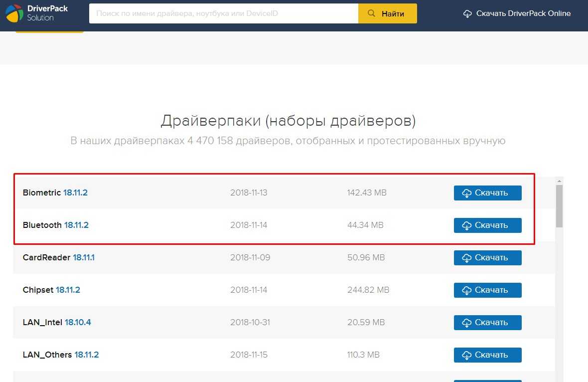Viewport: 588px width, 382px height.
Task: Download the Biometric driverpack
Action: pyautogui.click(x=487, y=193)
